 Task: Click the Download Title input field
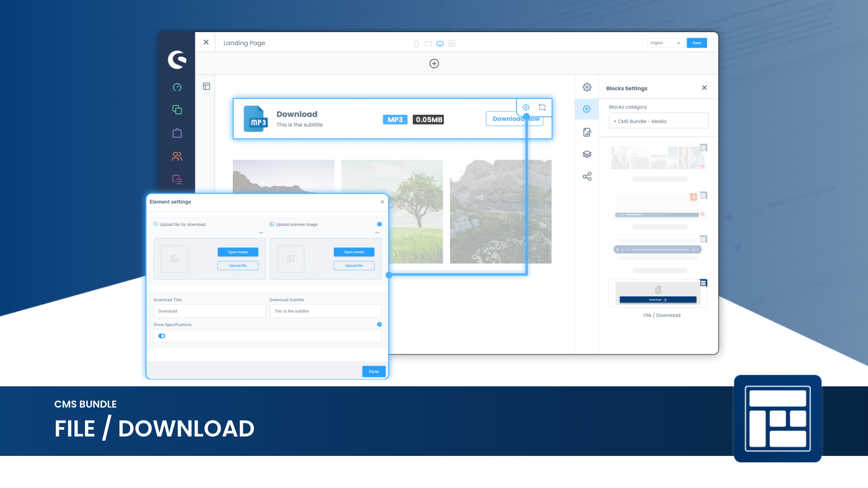[x=209, y=311]
